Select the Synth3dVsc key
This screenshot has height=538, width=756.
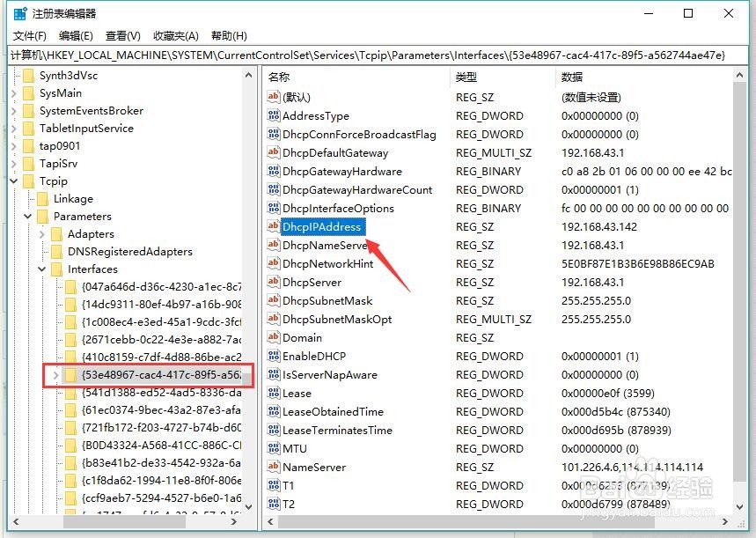[x=69, y=75]
